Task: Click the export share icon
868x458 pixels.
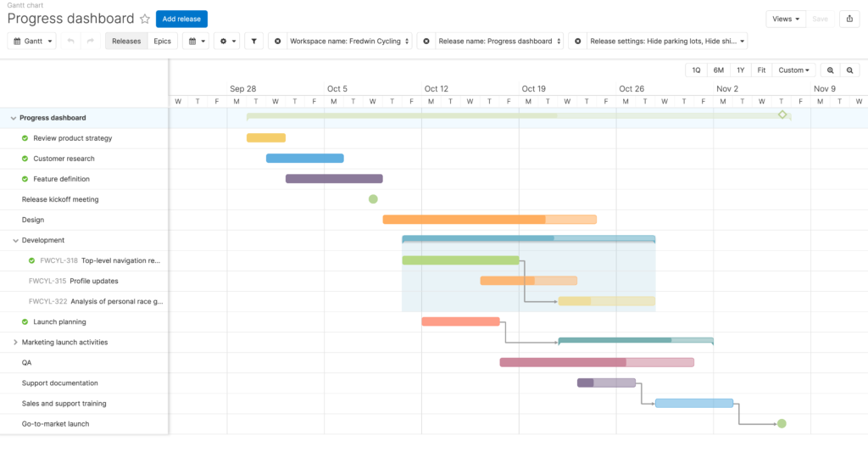Action: tap(849, 19)
